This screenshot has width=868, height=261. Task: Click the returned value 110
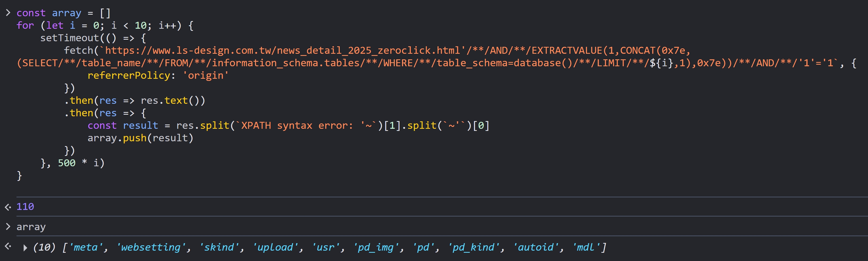(x=25, y=206)
